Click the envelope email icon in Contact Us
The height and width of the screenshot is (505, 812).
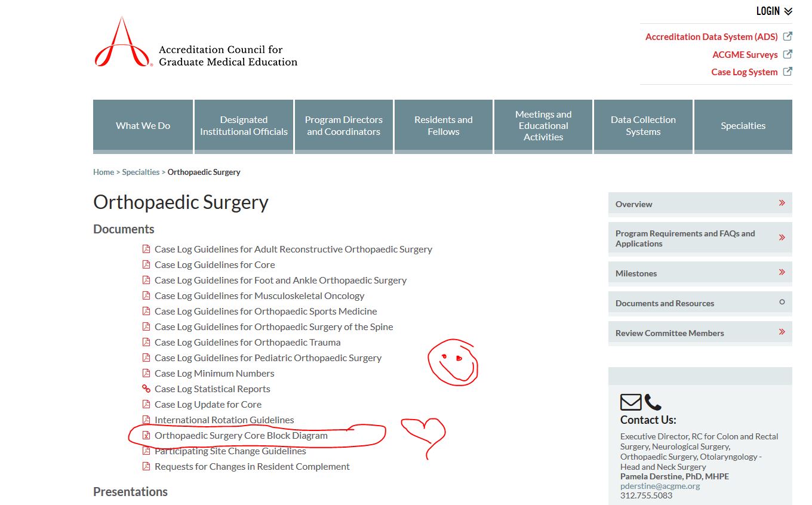click(631, 402)
